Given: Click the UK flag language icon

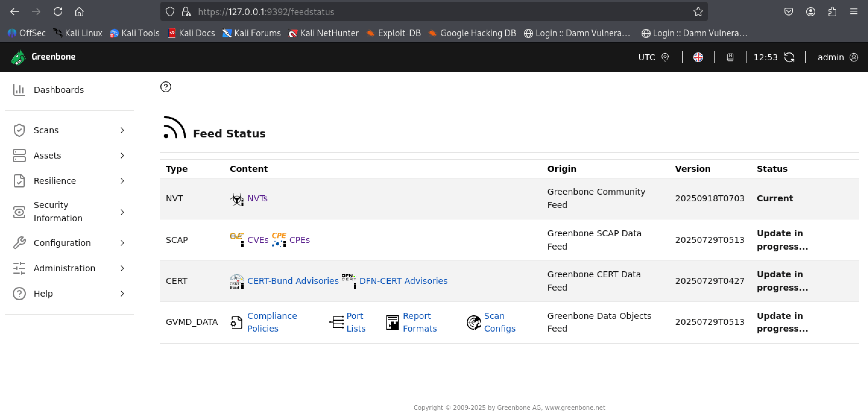Looking at the screenshot, I should tap(698, 57).
